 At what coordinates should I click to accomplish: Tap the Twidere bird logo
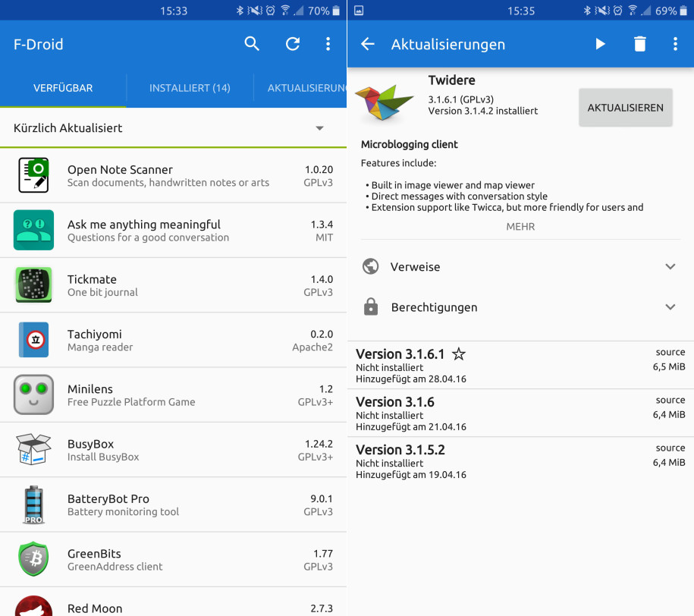[385, 102]
